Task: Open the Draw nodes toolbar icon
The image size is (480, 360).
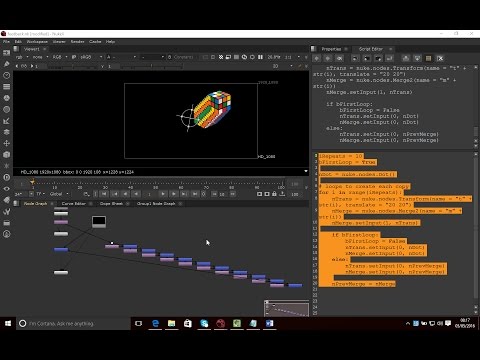Action: click(x=6, y=64)
